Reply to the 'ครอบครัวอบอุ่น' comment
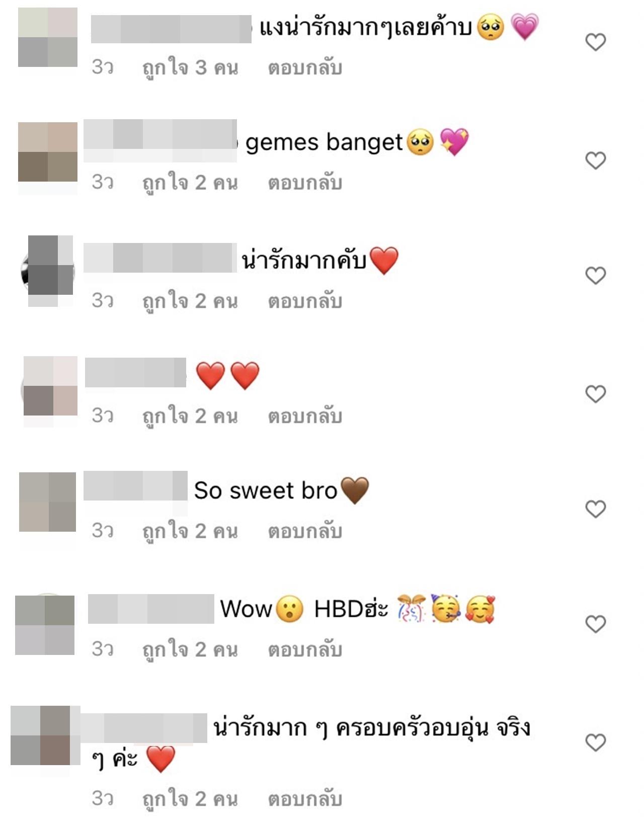Viewport: 644px width, 831px height. point(305,799)
